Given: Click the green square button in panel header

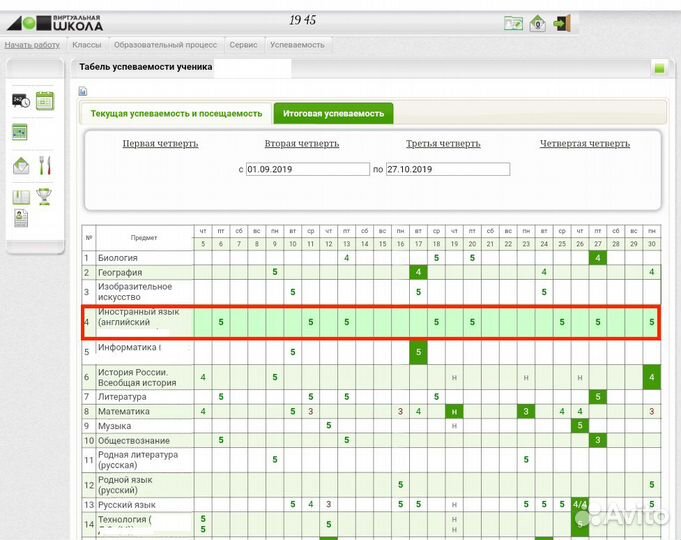Looking at the screenshot, I should (660, 69).
